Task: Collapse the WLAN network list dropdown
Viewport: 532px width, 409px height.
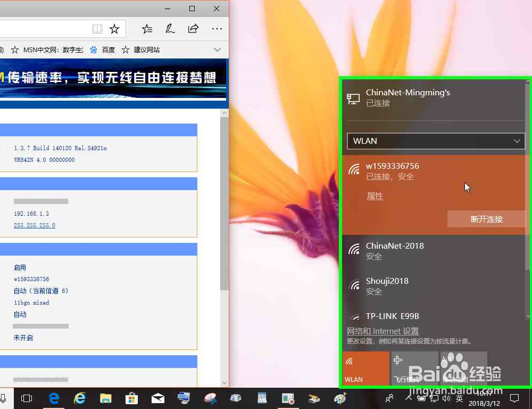Action: pyautogui.click(x=516, y=141)
